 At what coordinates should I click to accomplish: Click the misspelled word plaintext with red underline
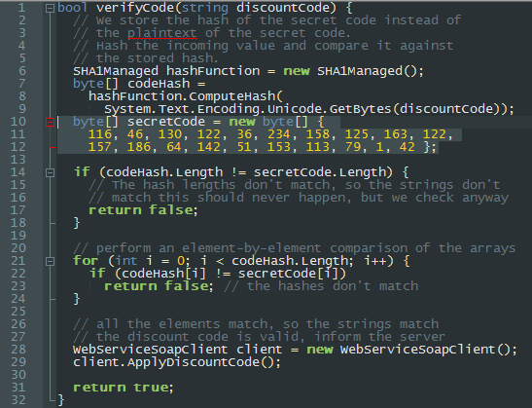pyautogui.click(x=162, y=33)
